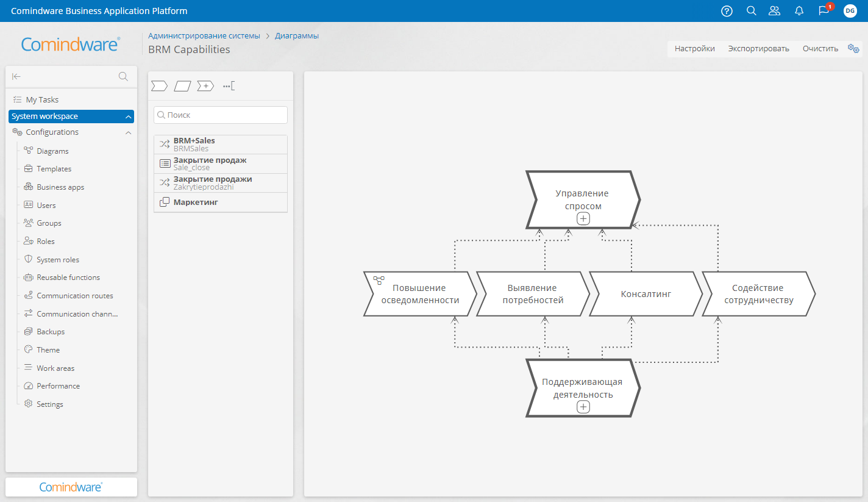
Task: Expand the plus in Управление спросом
Action: [x=583, y=218]
